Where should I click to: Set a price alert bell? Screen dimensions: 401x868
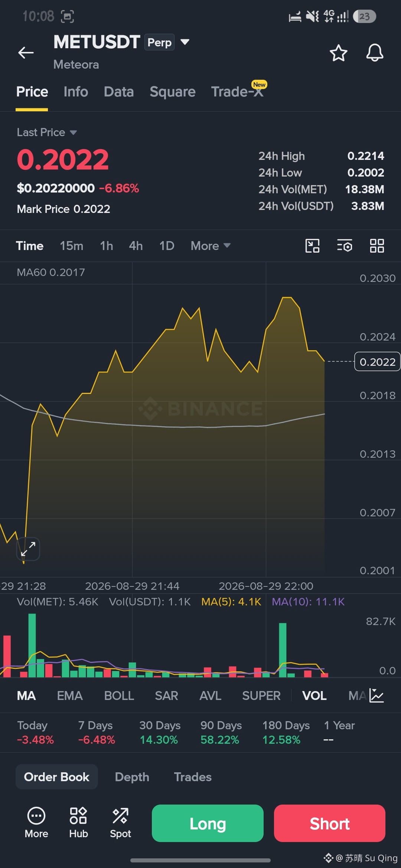click(375, 53)
